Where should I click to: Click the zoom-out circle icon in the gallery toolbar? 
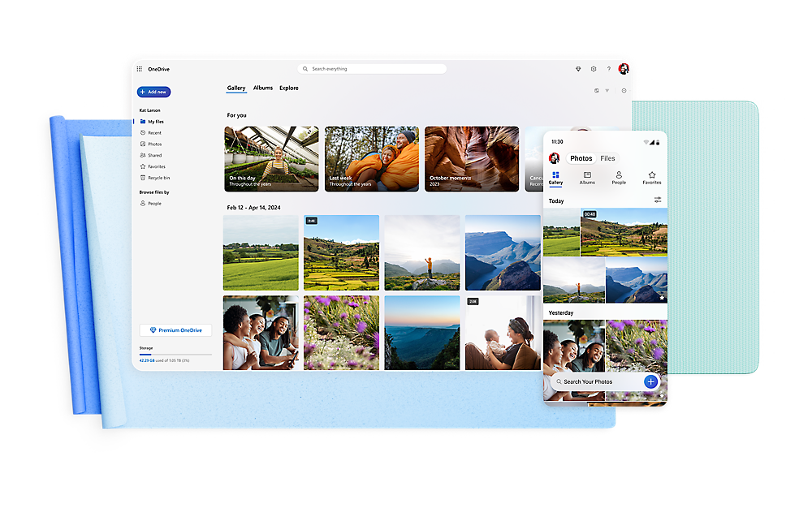(624, 91)
